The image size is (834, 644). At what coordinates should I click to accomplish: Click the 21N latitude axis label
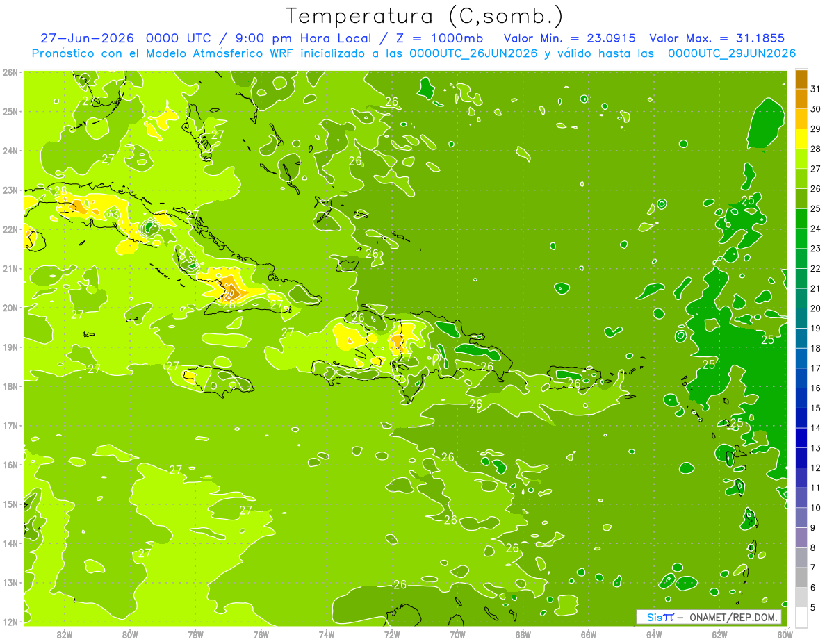pyautogui.click(x=10, y=268)
